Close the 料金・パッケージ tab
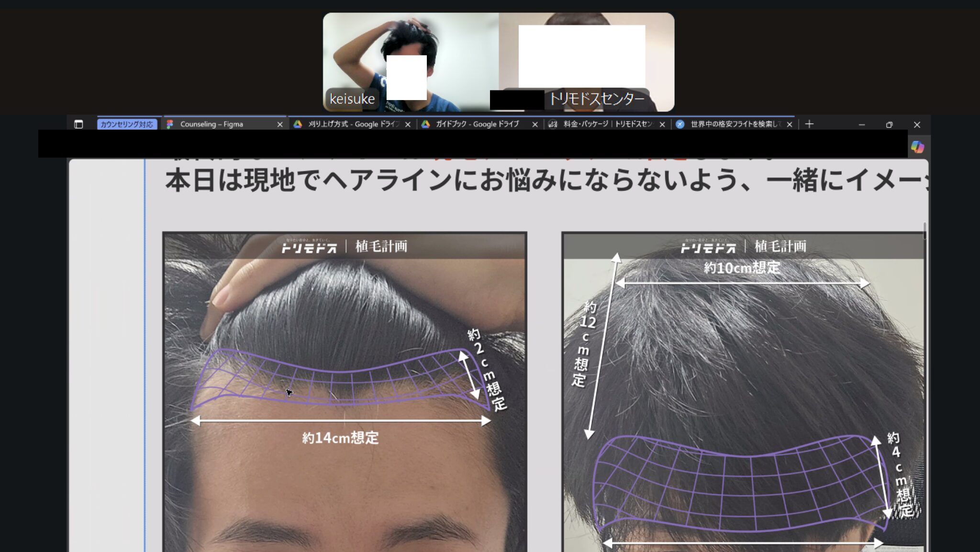This screenshot has width=980, height=552. 662,124
